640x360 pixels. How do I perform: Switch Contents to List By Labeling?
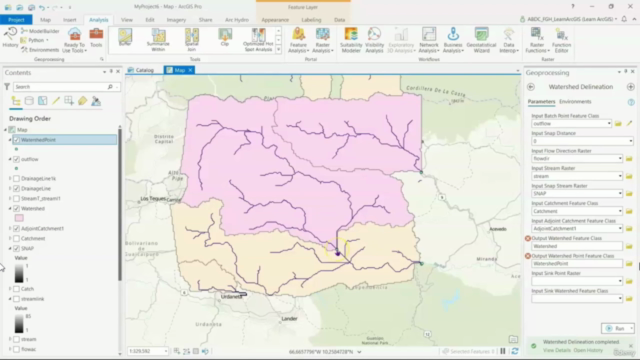coord(82,101)
